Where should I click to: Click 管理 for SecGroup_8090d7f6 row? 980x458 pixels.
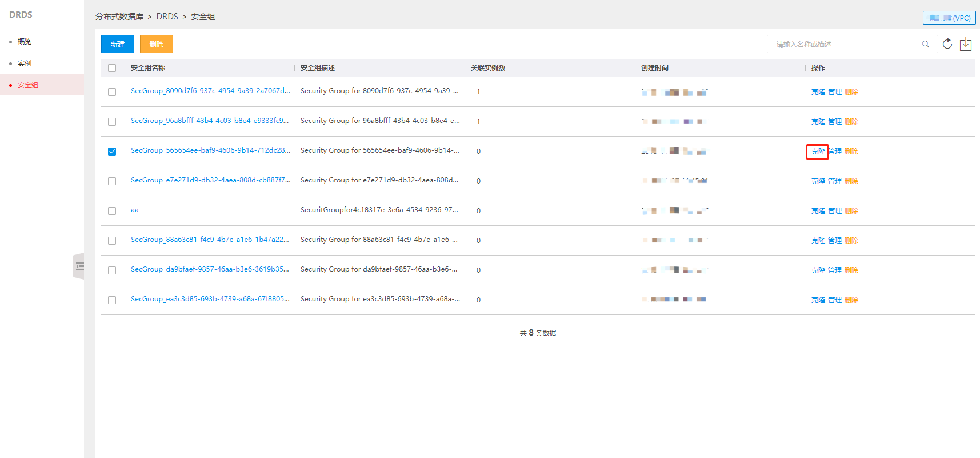(x=834, y=92)
